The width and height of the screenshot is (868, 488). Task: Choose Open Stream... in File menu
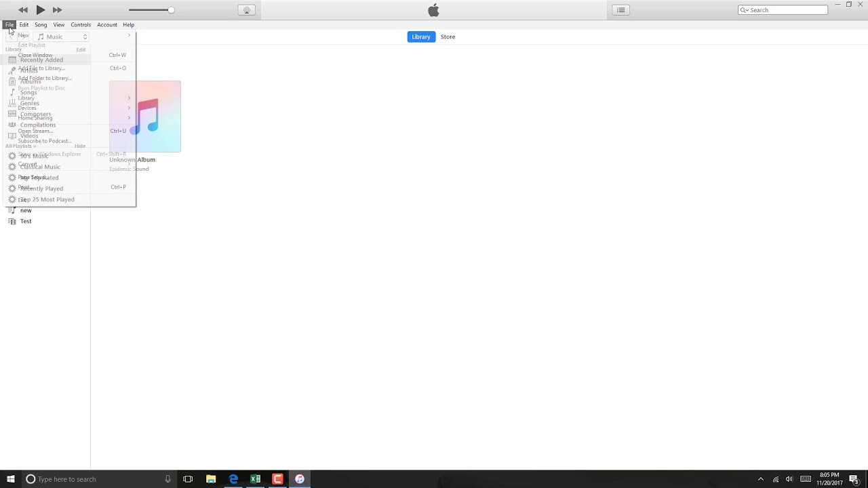click(70, 131)
